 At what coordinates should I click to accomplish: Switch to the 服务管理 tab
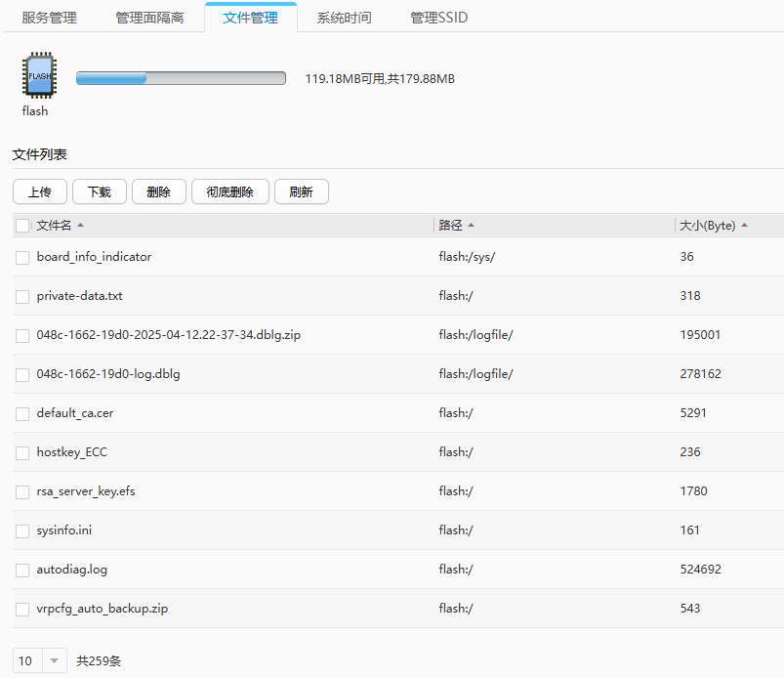[49, 18]
